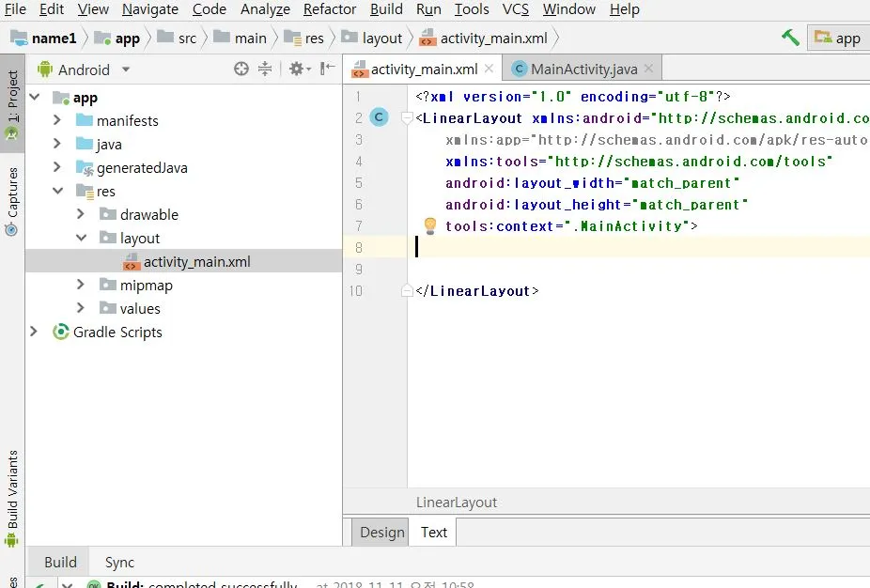Viewport: 870px width, 588px height.
Task: Click the scroll-from-source target icon
Action: coord(241,69)
